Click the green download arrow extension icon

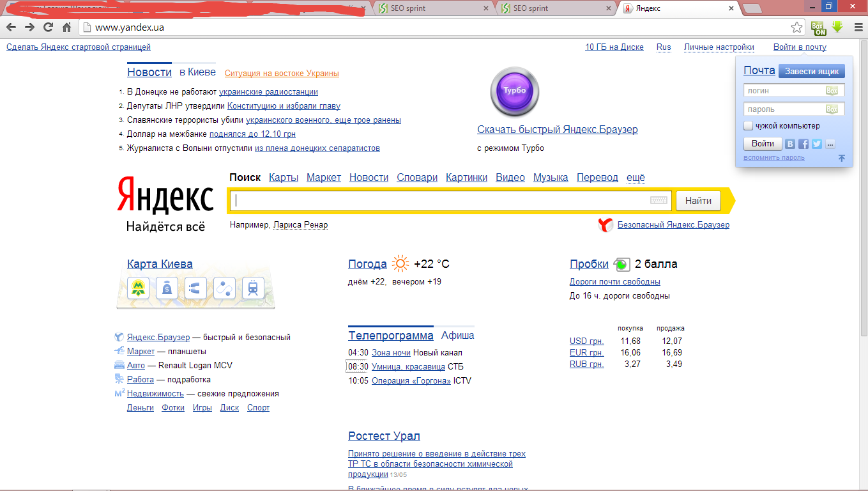pos(837,27)
